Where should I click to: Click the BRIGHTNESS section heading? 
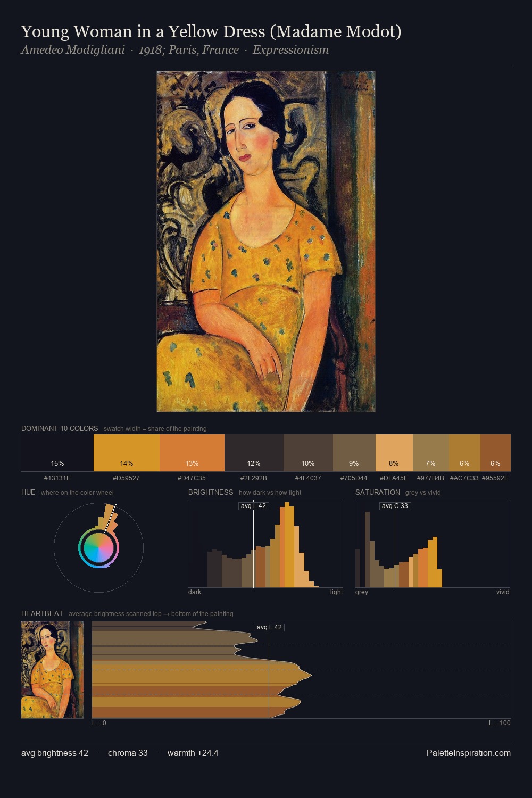(211, 492)
